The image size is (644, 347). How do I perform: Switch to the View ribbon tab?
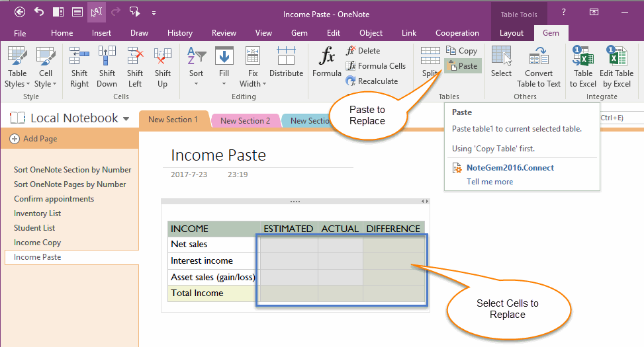[263, 33]
